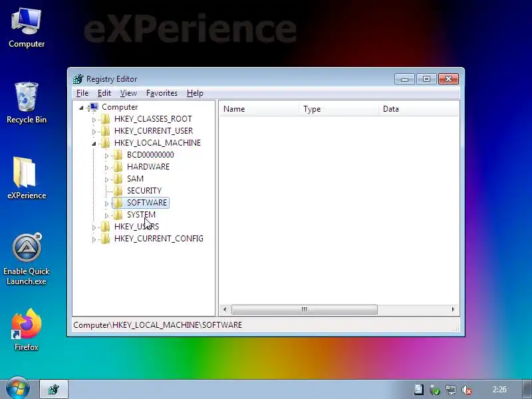Image resolution: width=532 pixels, height=399 pixels.
Task: Sort by the Name column header
Action: tap(259, 109)
